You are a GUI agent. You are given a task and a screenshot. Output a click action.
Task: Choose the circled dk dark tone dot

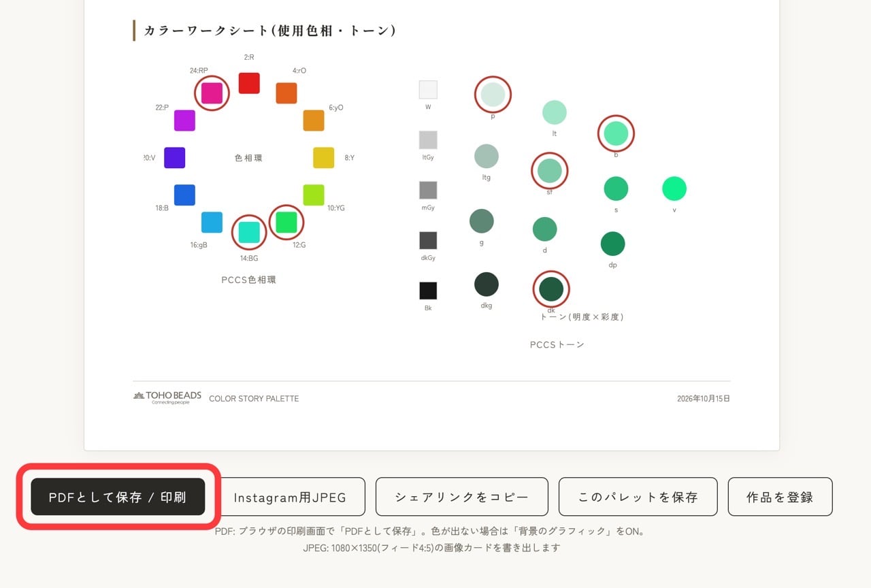click(x=551, y=289)
